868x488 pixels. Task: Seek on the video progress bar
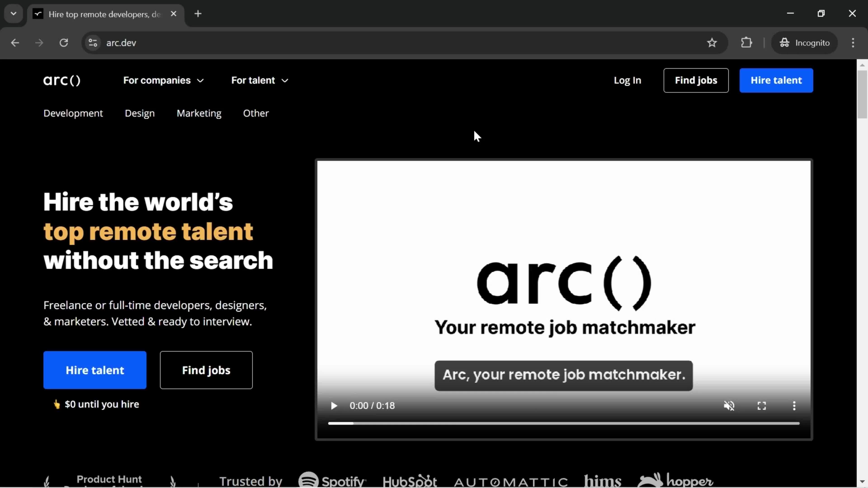(x=564, y=423)
